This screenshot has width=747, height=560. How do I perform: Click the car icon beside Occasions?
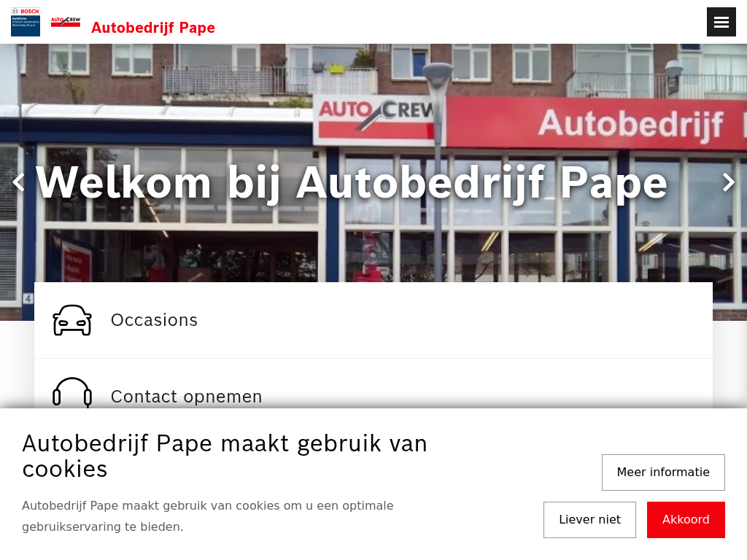[72, 320]
